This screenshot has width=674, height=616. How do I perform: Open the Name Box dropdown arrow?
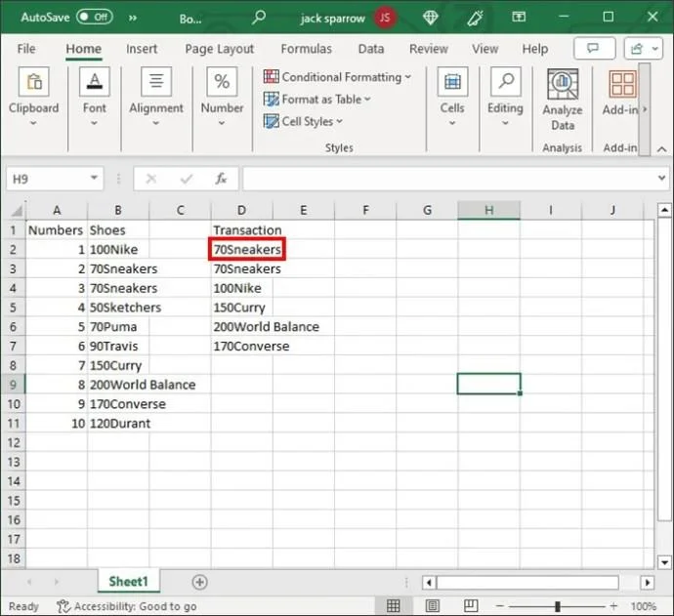[x=94, y=178]
